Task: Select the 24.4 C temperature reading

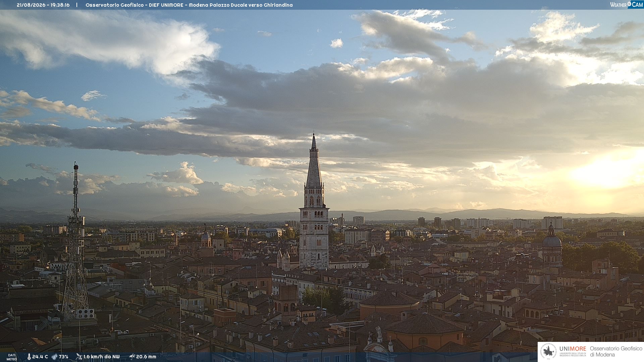Action: pyautogui.click(x=40, y=357)
